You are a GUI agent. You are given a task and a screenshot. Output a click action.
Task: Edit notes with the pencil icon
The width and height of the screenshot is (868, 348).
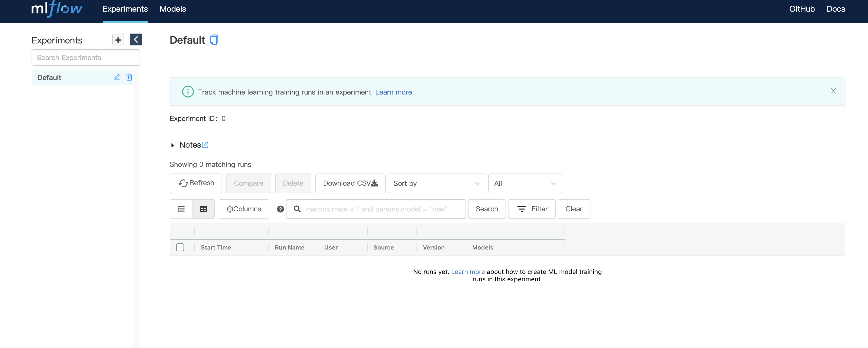point(205,145)
